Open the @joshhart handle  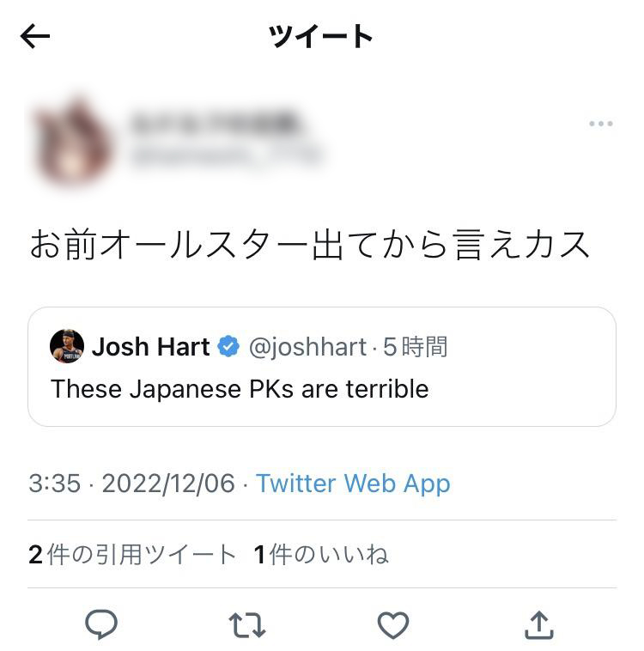307,347
